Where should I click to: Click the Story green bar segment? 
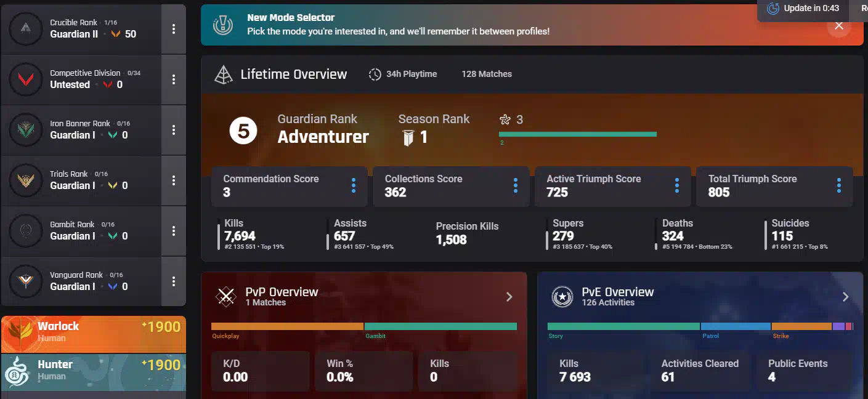623,326
